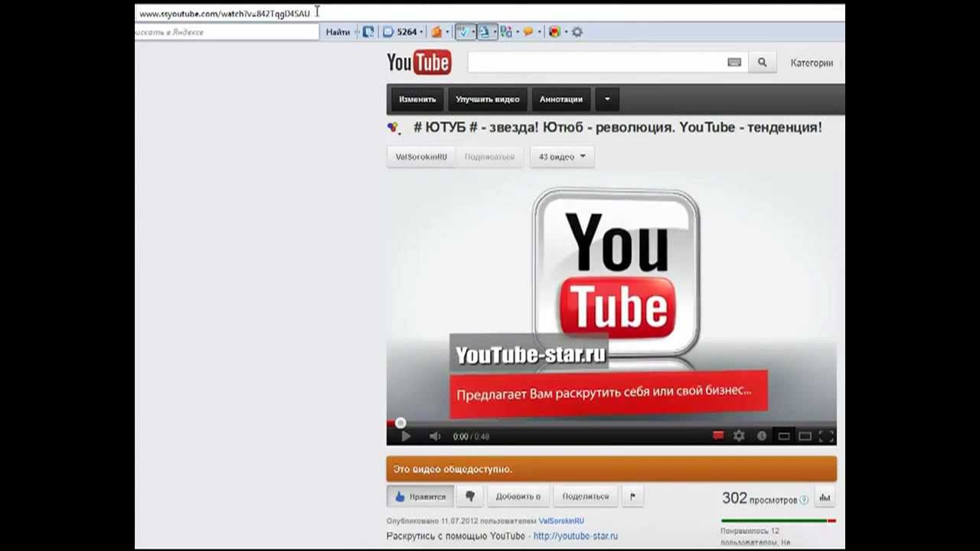The width and height of the screenshot is (980, 551).
Task: Open the ValSorokinRU channel button
Action: click(x=421, y=157)
